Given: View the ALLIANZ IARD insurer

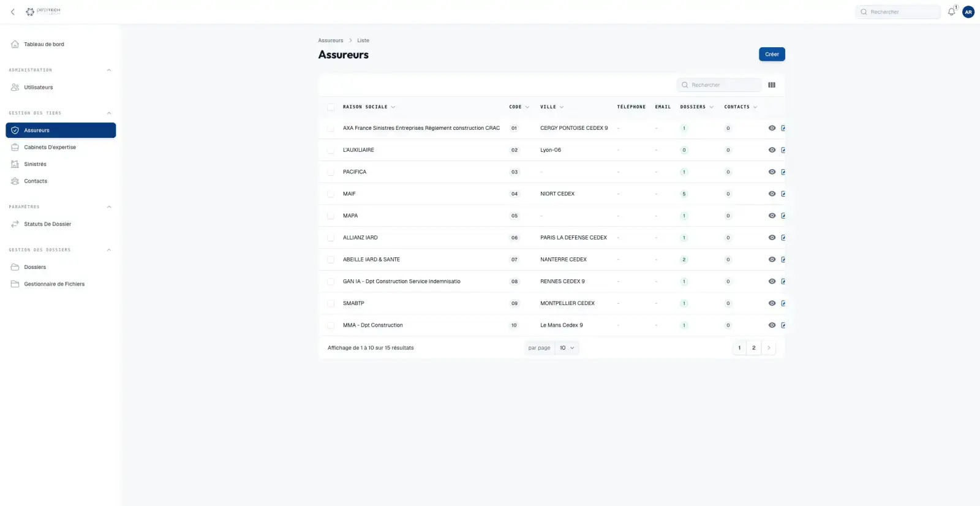Looking at the screenshot, I should point(772,238).
